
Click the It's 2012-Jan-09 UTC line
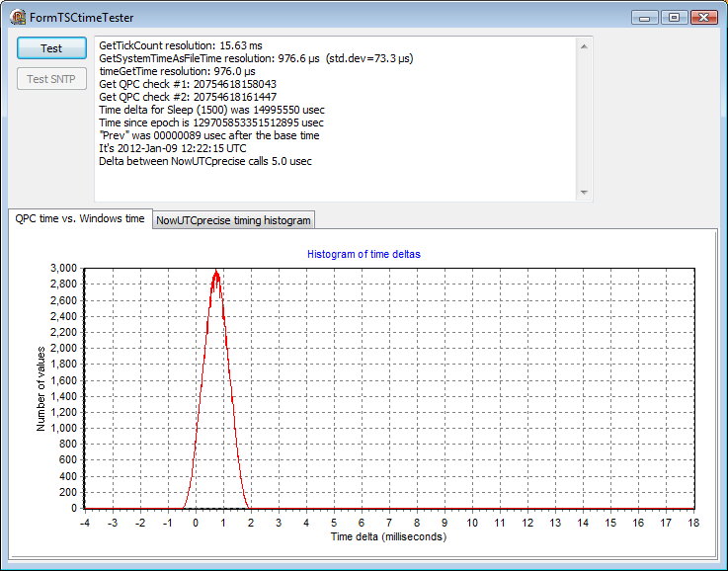pos(173,148)
